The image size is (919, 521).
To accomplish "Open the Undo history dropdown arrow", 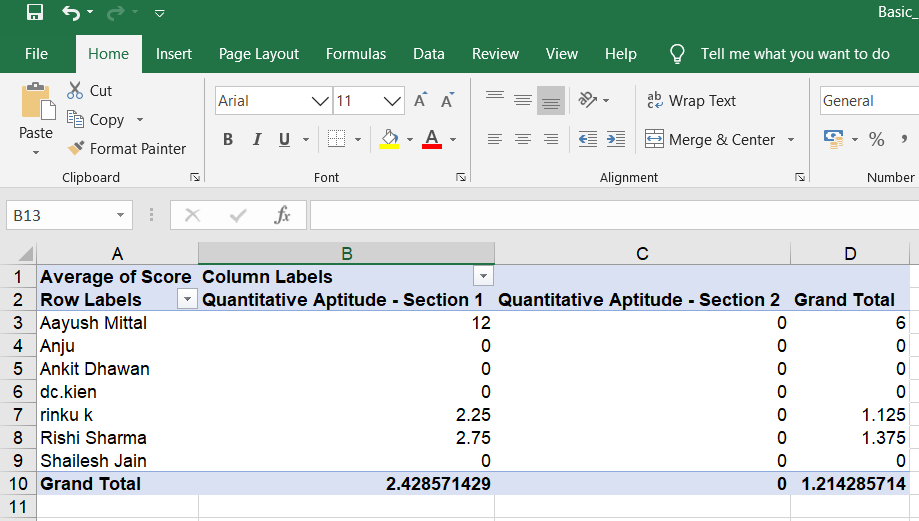I will 90,12.
